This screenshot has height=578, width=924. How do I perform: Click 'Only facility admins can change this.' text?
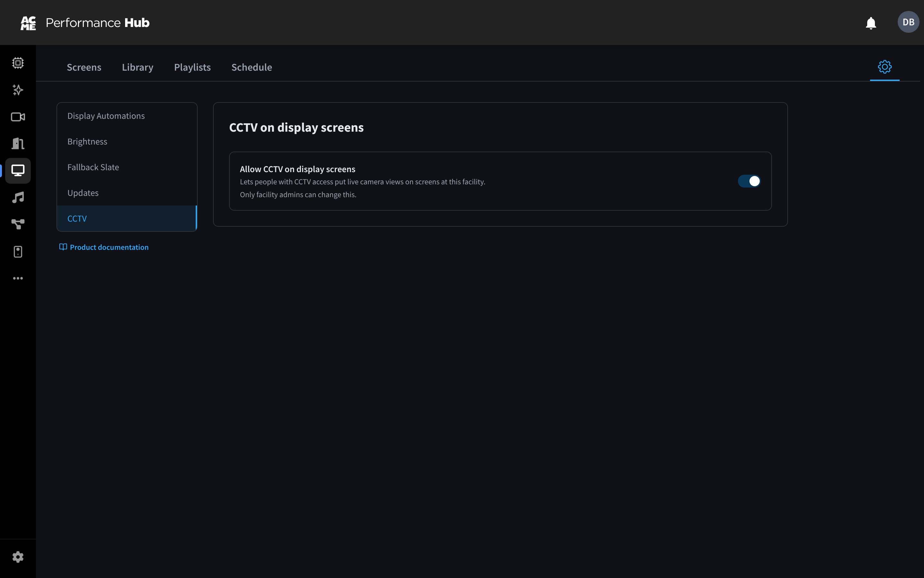pyautogui.click(x=298, y=195)
